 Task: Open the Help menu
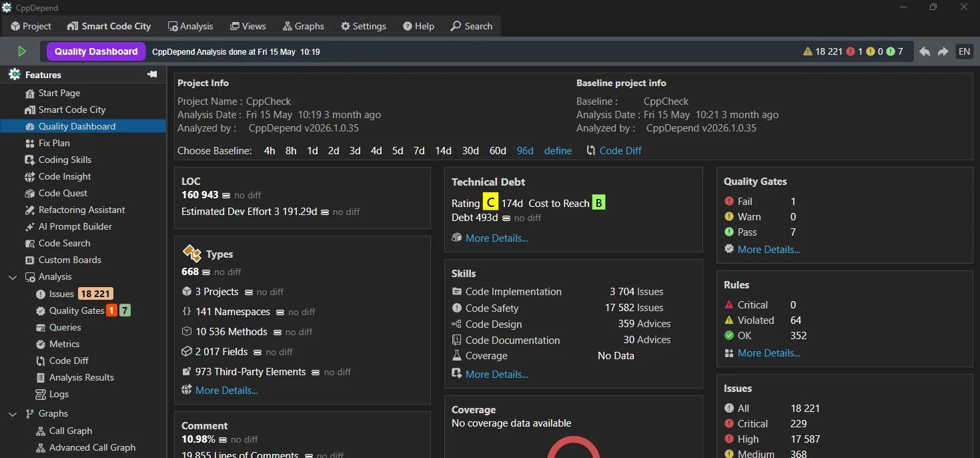tap(418, 26)
